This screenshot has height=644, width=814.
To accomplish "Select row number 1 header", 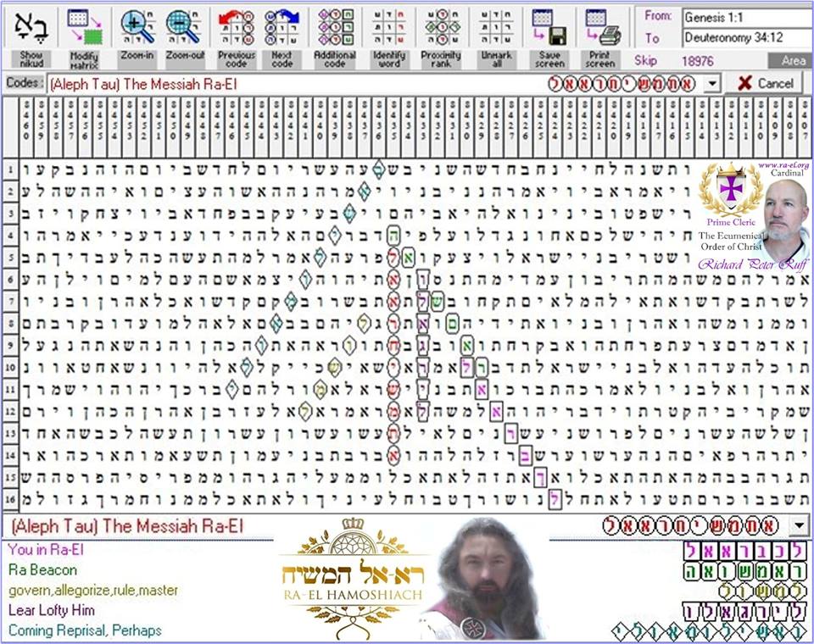I will 10,169.
